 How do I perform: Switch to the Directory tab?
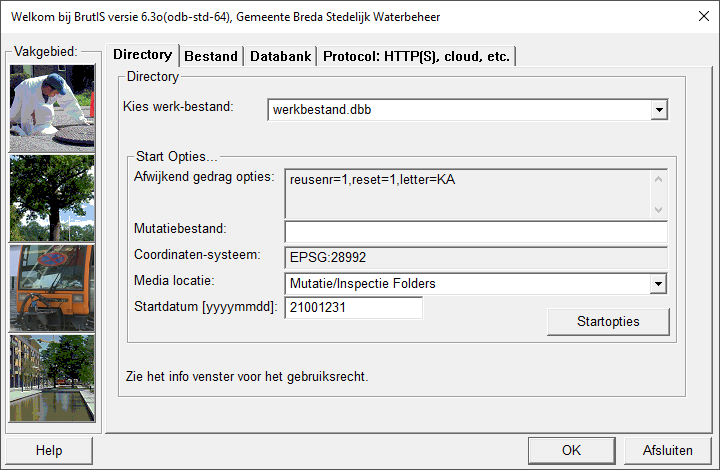(x=142, y=55)
